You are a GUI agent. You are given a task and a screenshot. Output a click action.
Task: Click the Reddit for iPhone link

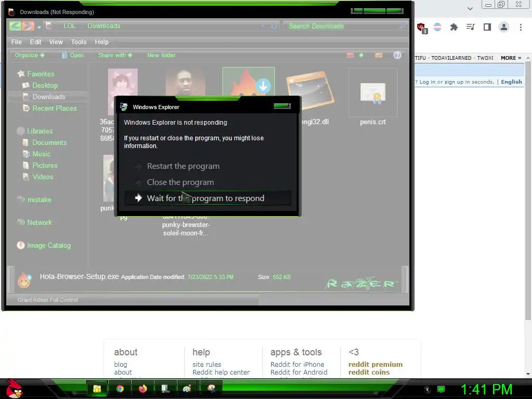point(297,364)
